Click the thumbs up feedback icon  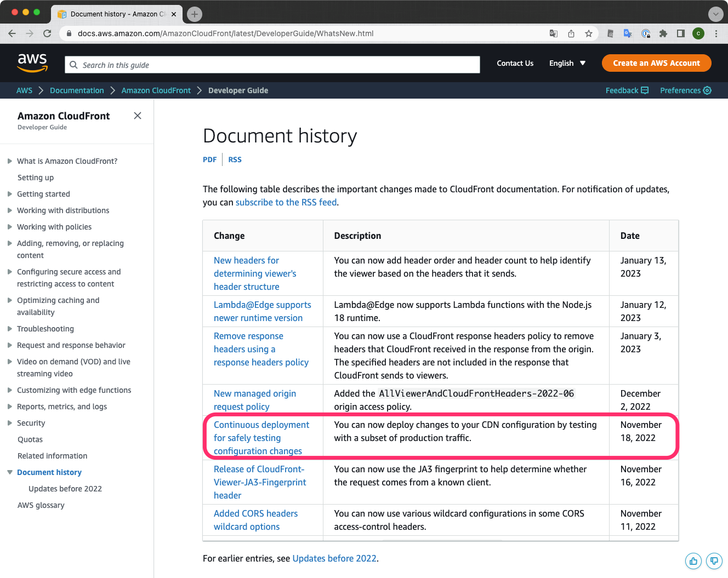(693, 561)
